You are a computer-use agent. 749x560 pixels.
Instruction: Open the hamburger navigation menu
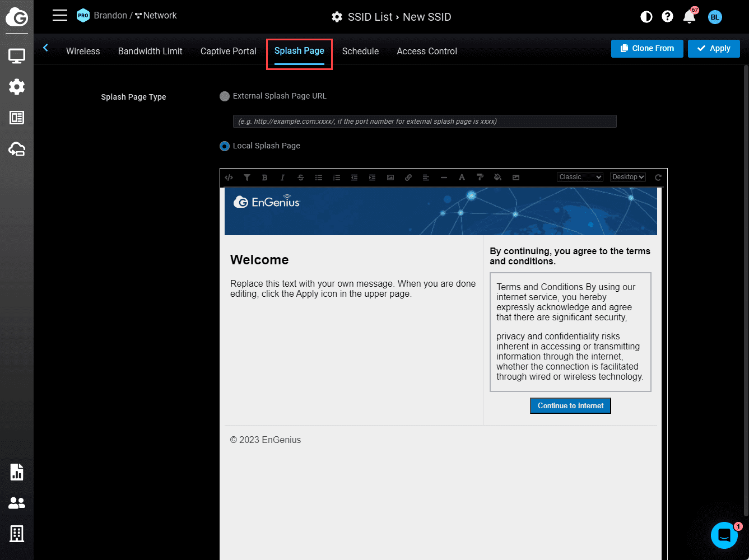(60, 15)
